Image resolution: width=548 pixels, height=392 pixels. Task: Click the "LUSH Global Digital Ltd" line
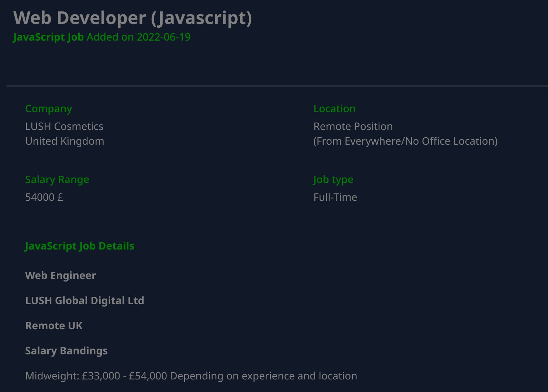[x=85, y=301]
